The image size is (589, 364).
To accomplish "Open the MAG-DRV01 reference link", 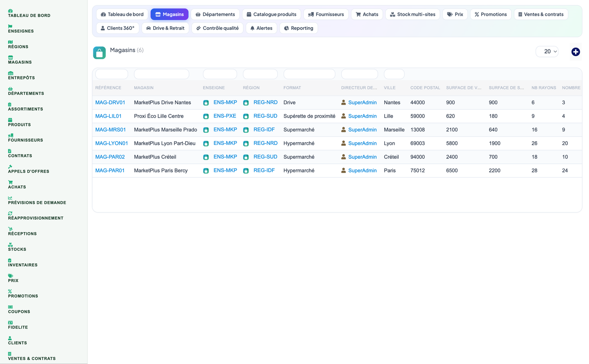I will 110,103.
